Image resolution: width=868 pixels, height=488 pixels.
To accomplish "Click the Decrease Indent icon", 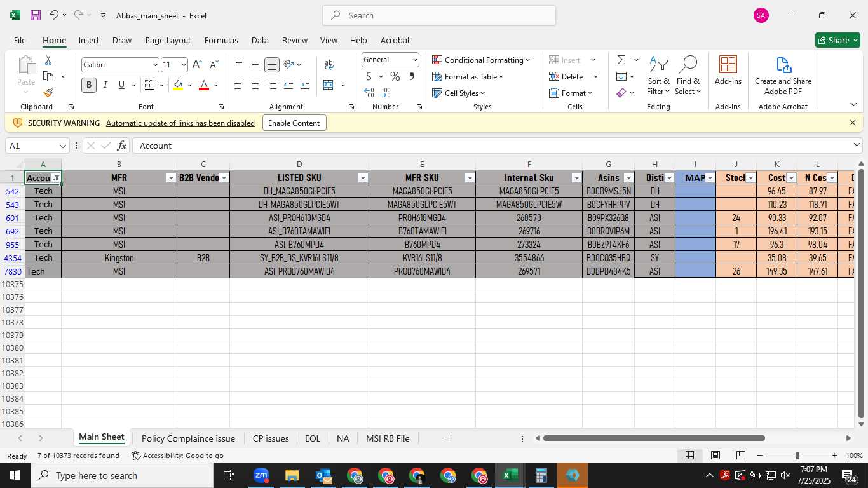I will 288,85.
